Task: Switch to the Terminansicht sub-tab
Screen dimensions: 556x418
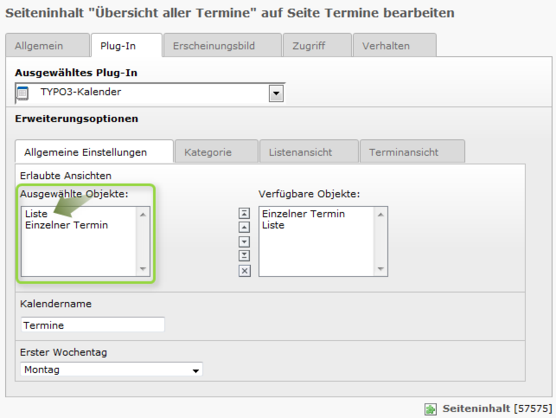Action: point(412,152)
